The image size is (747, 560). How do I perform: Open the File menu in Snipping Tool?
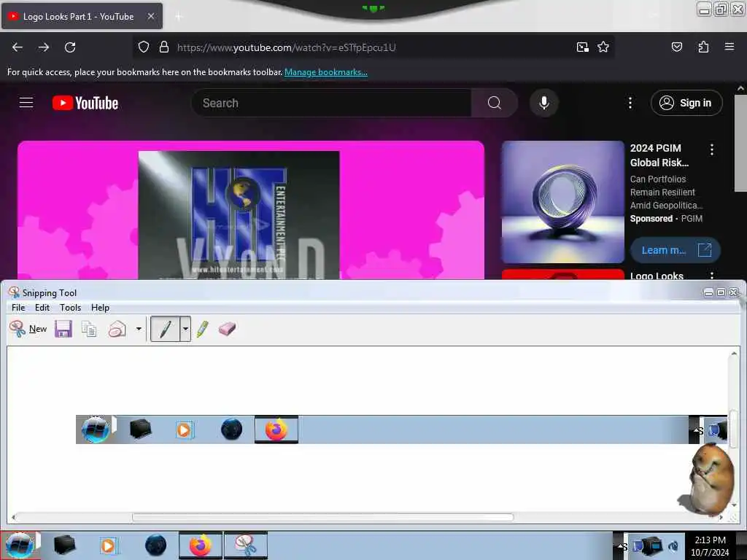pyautogui.click(x=18, y=308)
